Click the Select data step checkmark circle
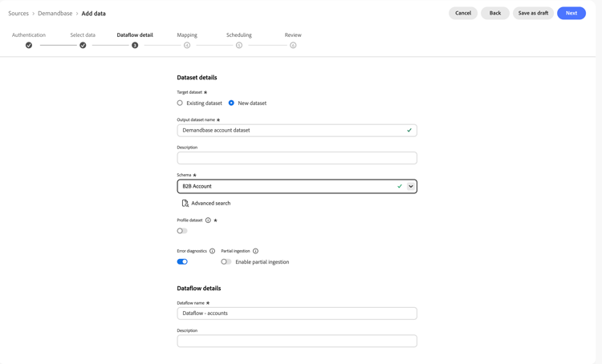 (x=83, y=45)
